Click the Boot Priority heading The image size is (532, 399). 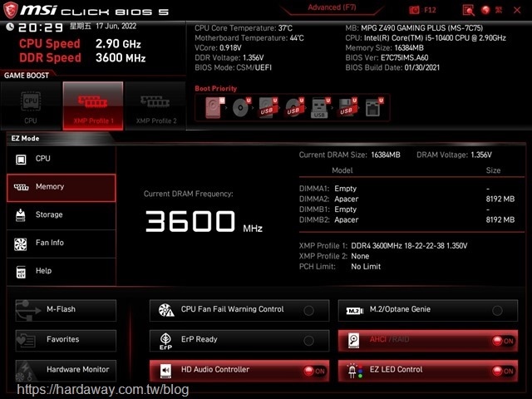click(x=216, y=89)
